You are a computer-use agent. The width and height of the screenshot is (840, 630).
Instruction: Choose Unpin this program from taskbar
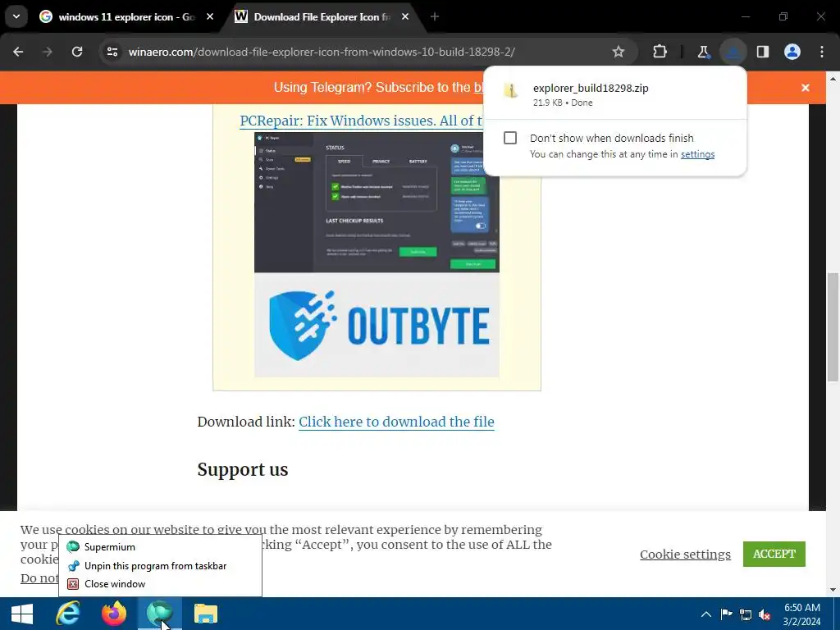[x=160, y=566]
